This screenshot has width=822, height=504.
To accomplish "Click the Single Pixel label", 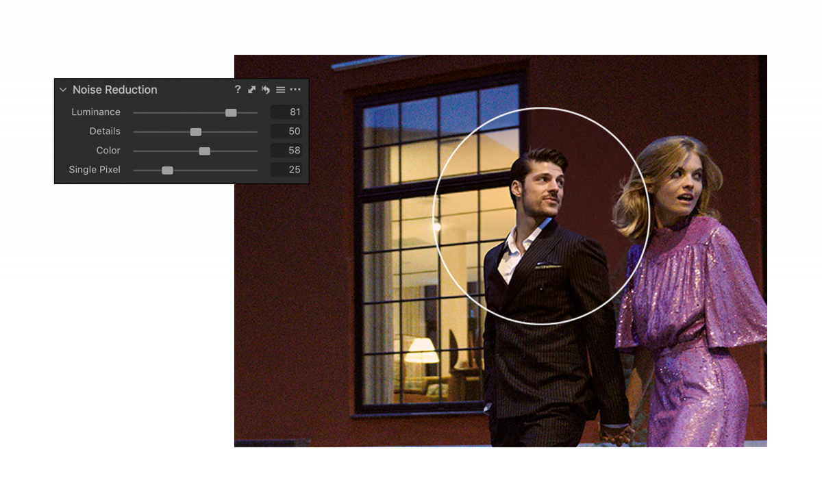I will click(x=95, y=170).
